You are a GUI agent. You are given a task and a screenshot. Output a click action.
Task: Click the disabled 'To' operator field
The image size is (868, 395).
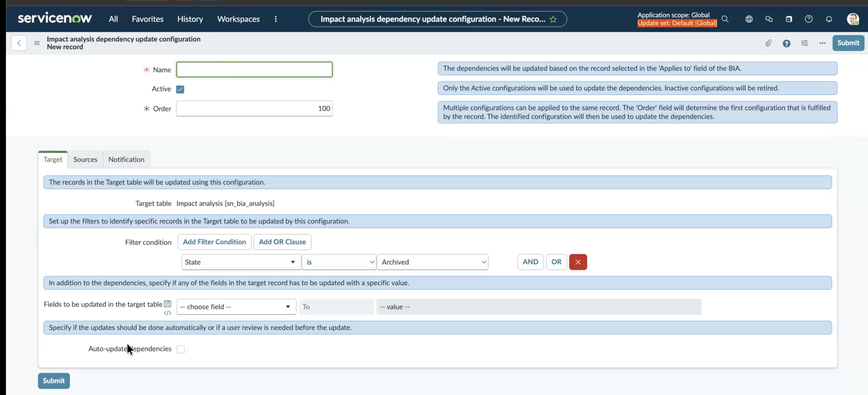click(336, 307)
